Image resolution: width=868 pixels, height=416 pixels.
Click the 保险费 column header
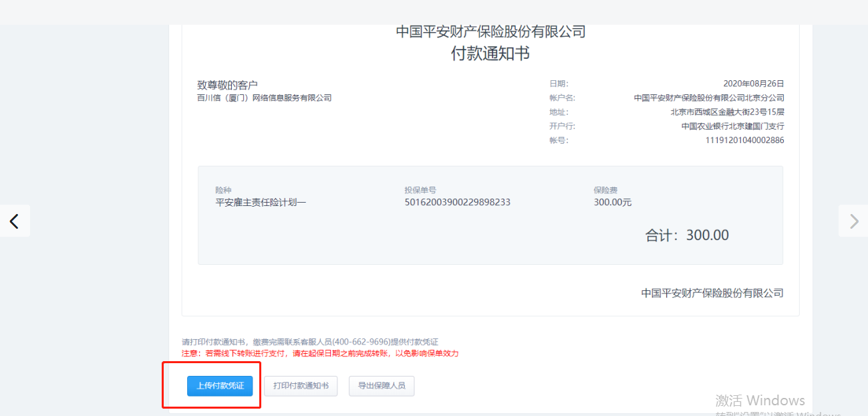pyautogui.click(x=606, y=190)
